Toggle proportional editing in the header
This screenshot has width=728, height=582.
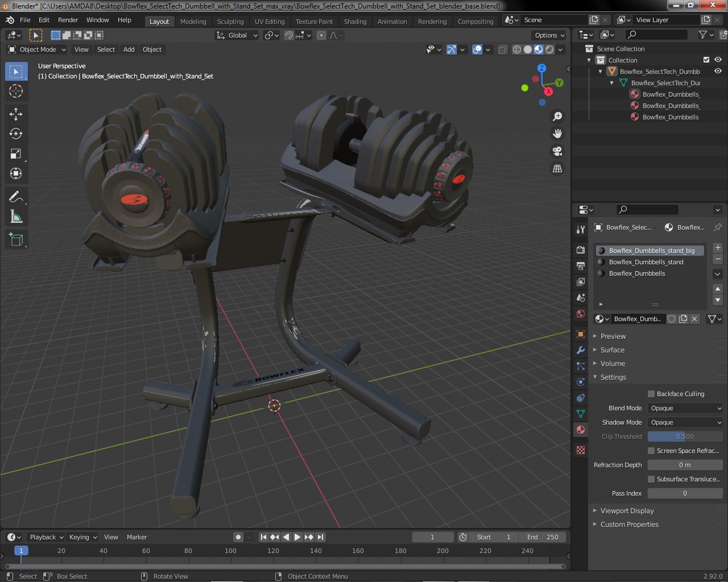click(321, 35)
